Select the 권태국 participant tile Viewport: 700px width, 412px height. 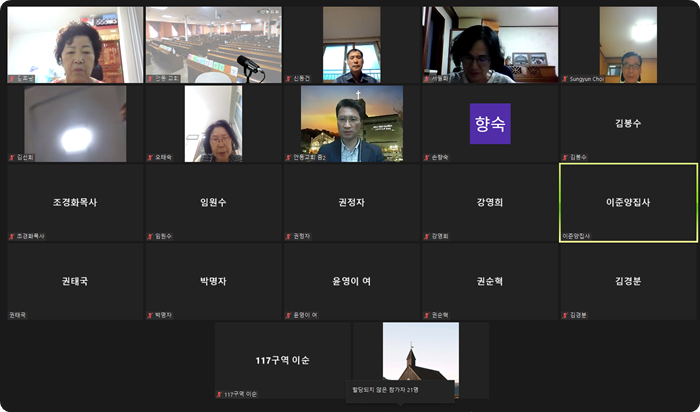pyautogui.click(x=75, y=281)
